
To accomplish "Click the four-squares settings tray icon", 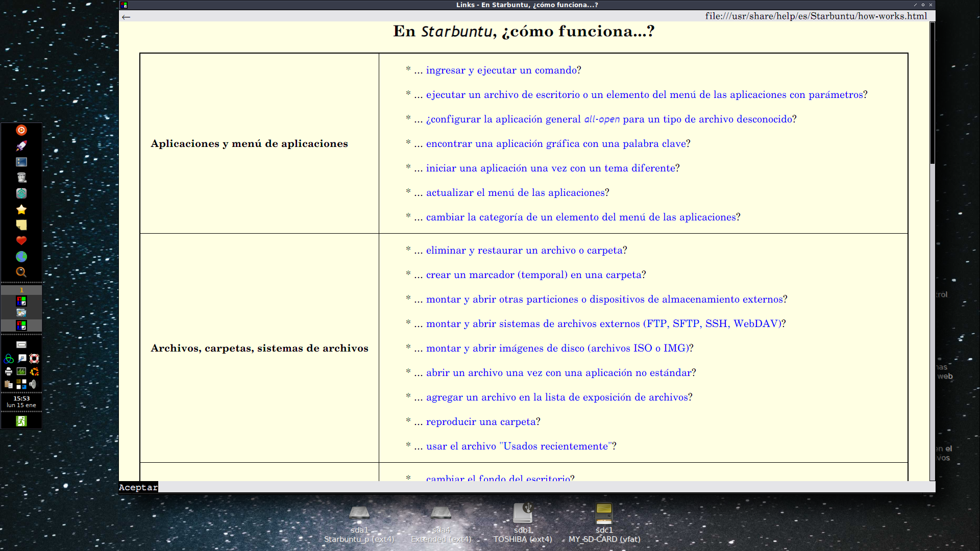I will (x=21, y=384).
